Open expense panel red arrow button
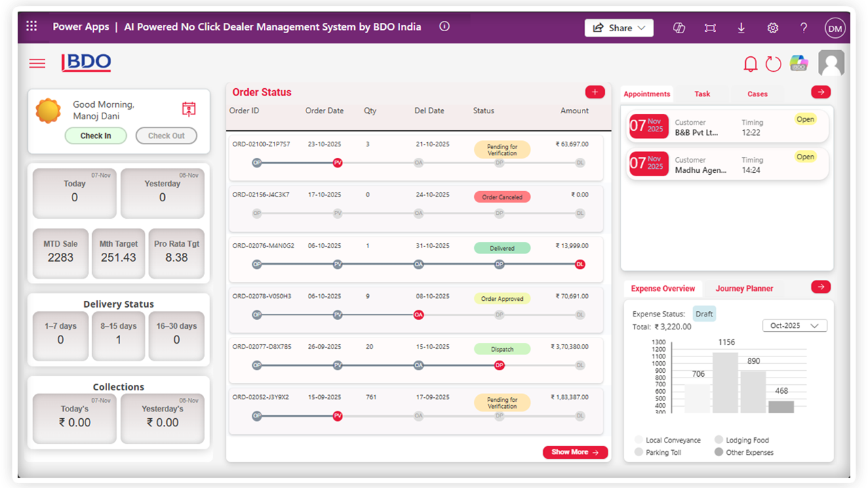The height and width of the screenshot is (488, 868). coord(821,287)
